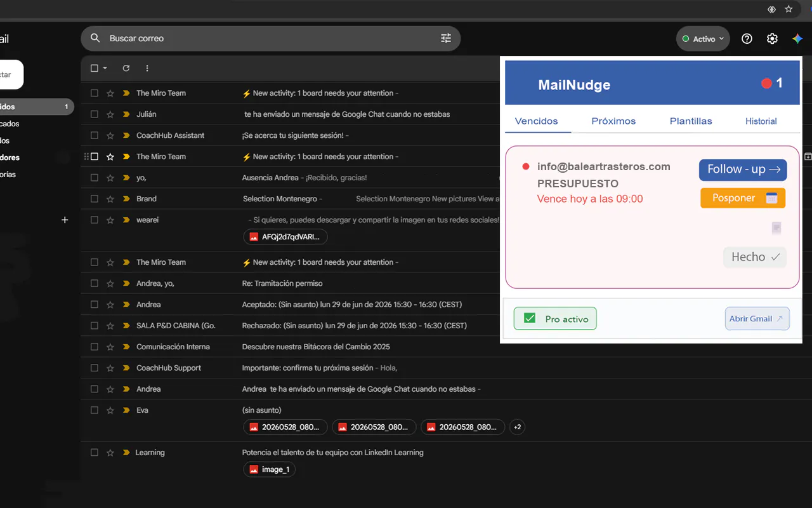Viewport: 812px width, 508px height.
Task: Open the Historial tab
Action: point(761,121)
